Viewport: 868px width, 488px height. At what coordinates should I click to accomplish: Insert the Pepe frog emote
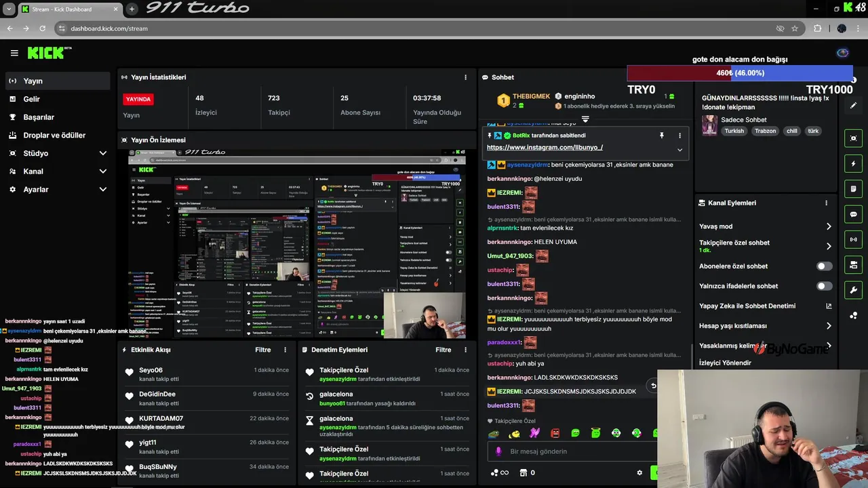(494, 433)
